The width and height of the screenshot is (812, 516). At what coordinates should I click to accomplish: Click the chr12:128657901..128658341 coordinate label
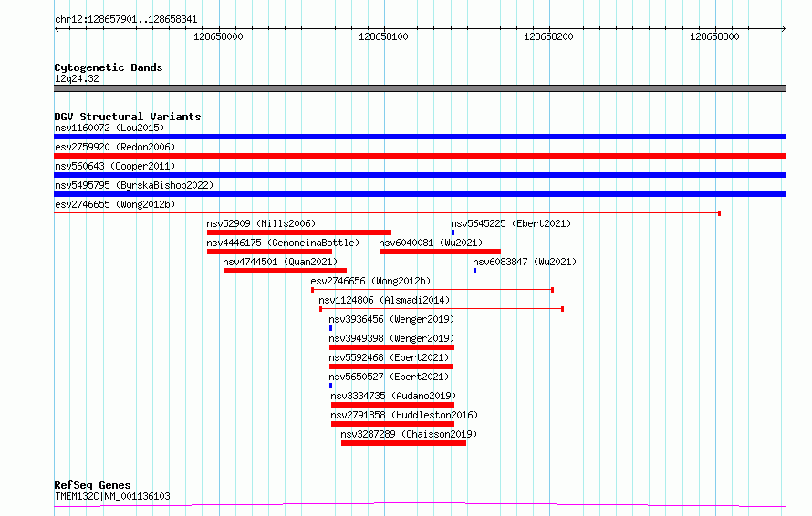pyautogui.click(x=126, y=20)
